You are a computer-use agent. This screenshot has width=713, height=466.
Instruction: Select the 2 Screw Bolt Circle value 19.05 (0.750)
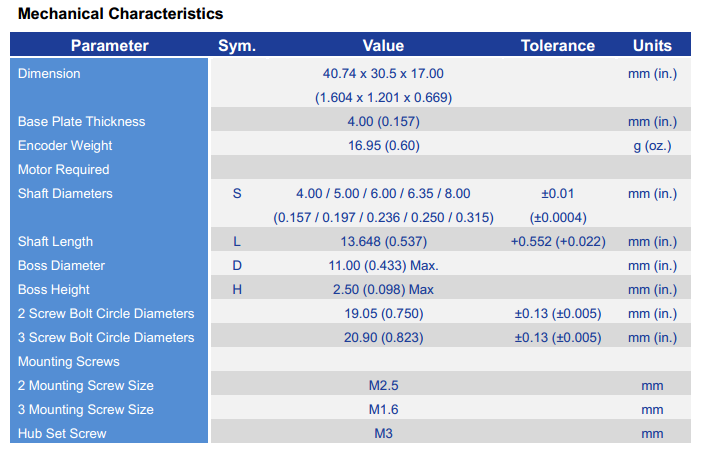coord(383,314)
